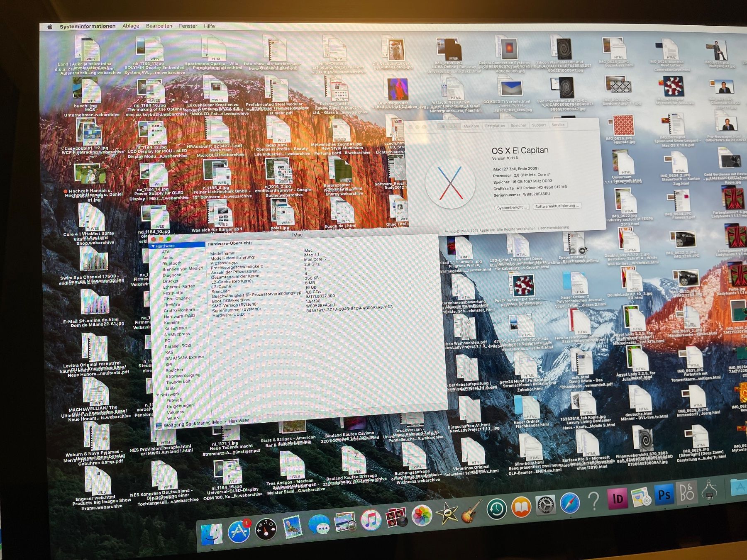
Task: Launch Dashboard from the Dock
Action: click(266, 529)
